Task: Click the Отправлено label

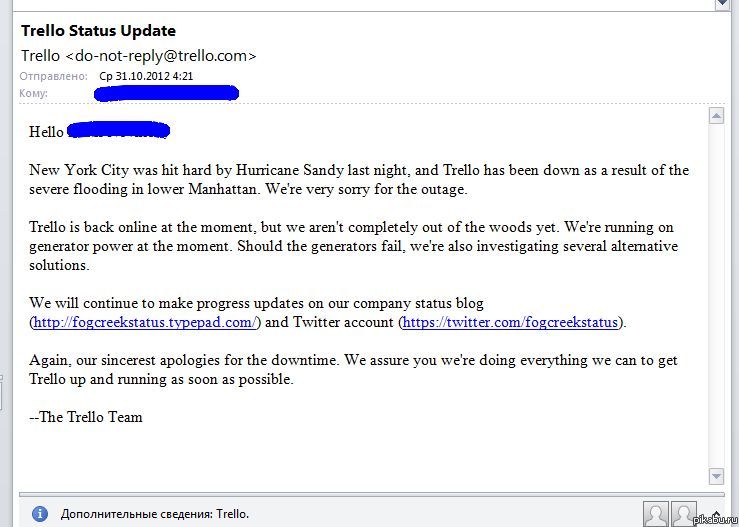Action: point(53,76)
